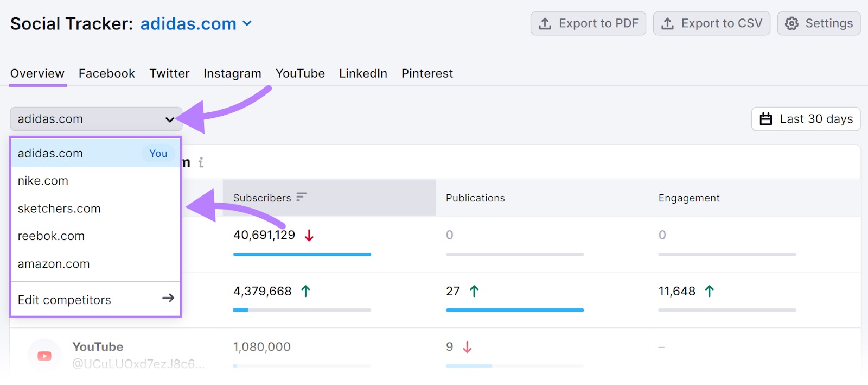868x385 pixels.
Task: Open the Last 30 days date picker
Action: coord(806,119)
